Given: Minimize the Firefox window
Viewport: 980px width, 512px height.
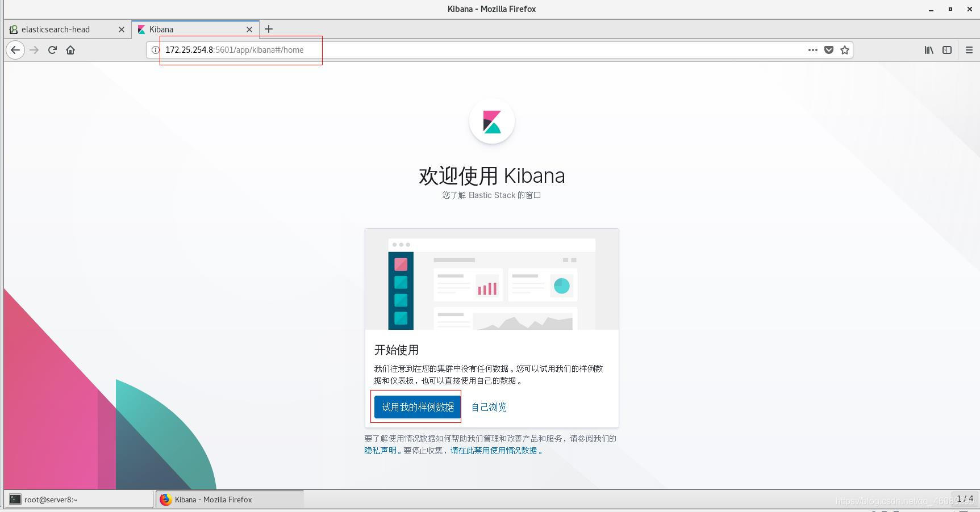Looking at the screenshot, I should (931, 9).
